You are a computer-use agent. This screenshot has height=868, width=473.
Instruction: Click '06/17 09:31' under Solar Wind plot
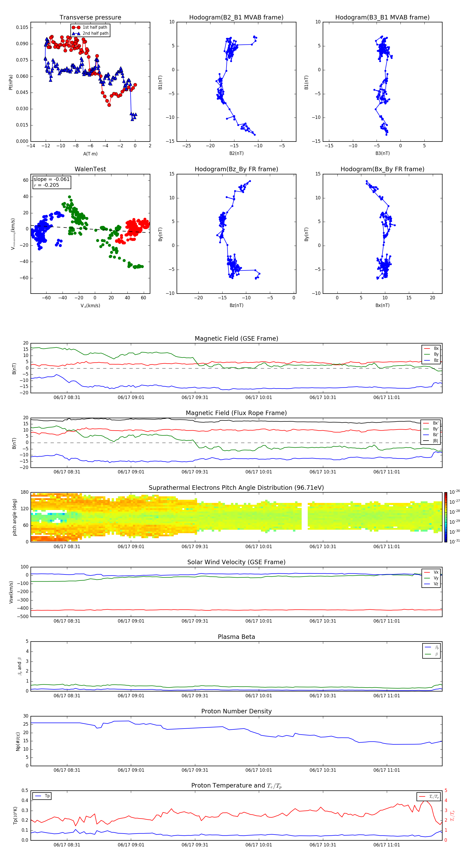tap(195, 621)
